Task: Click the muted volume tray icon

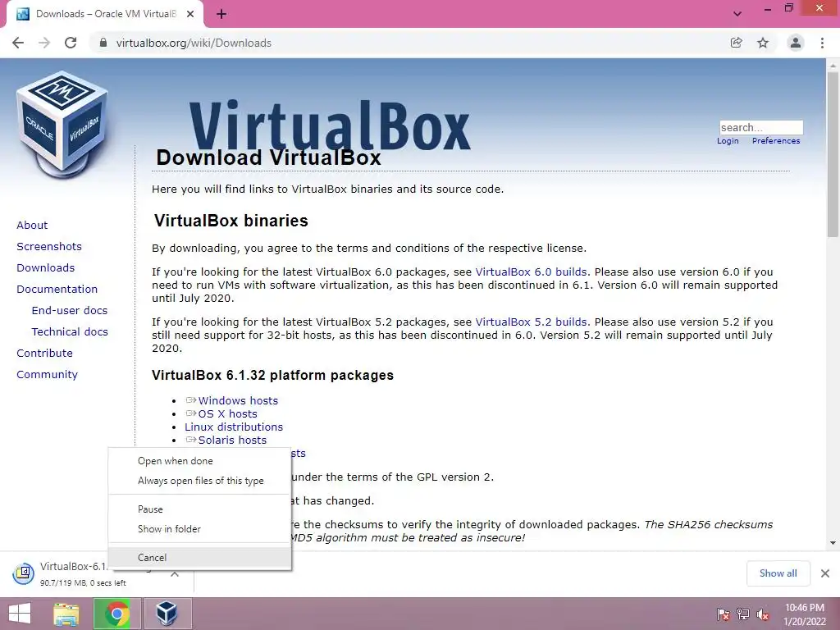Action: (x=763, y=614)
